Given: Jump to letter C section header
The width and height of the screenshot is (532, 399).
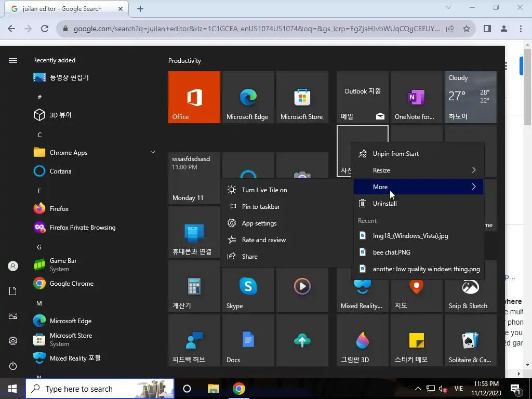Looking at the screenshot, I should coord(39,135).
